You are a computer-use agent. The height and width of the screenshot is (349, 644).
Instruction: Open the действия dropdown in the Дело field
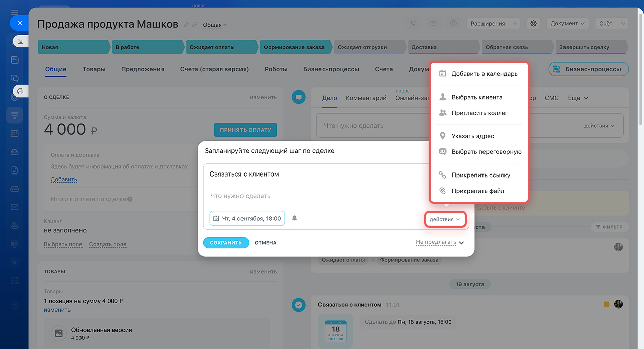[599, 126]
